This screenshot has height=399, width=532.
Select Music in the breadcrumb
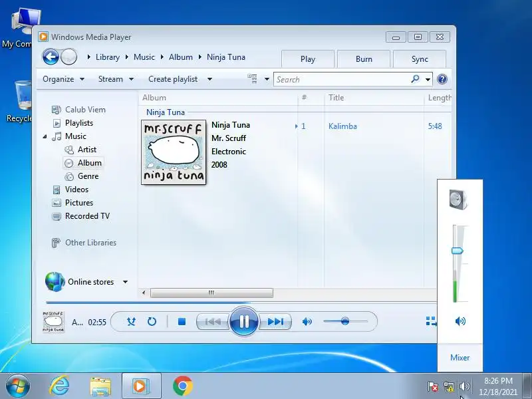(x=144, y=57)
